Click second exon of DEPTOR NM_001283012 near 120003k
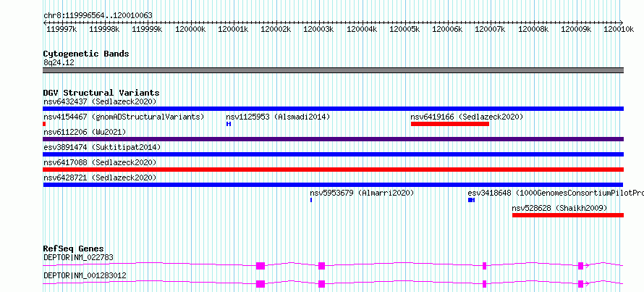This screenshot has height=292, width=644. coord(321,284)
